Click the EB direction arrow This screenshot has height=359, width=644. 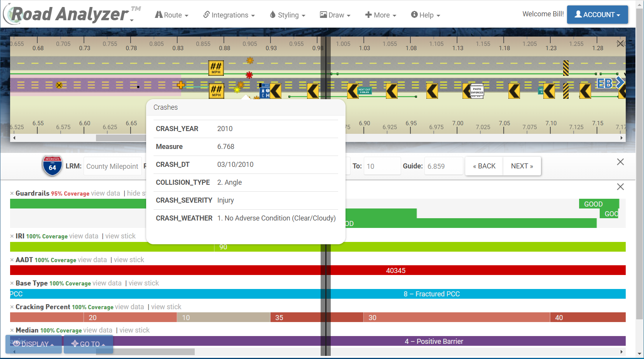611,83
